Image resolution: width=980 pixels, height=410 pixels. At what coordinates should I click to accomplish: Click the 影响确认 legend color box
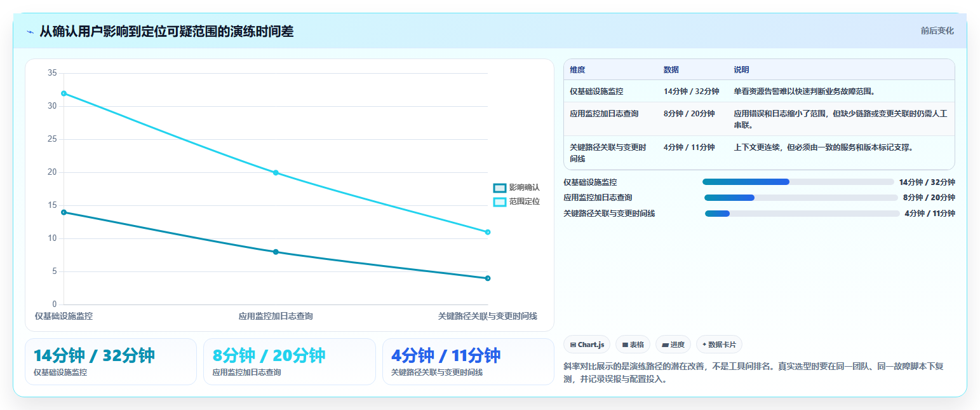point(500,188)
